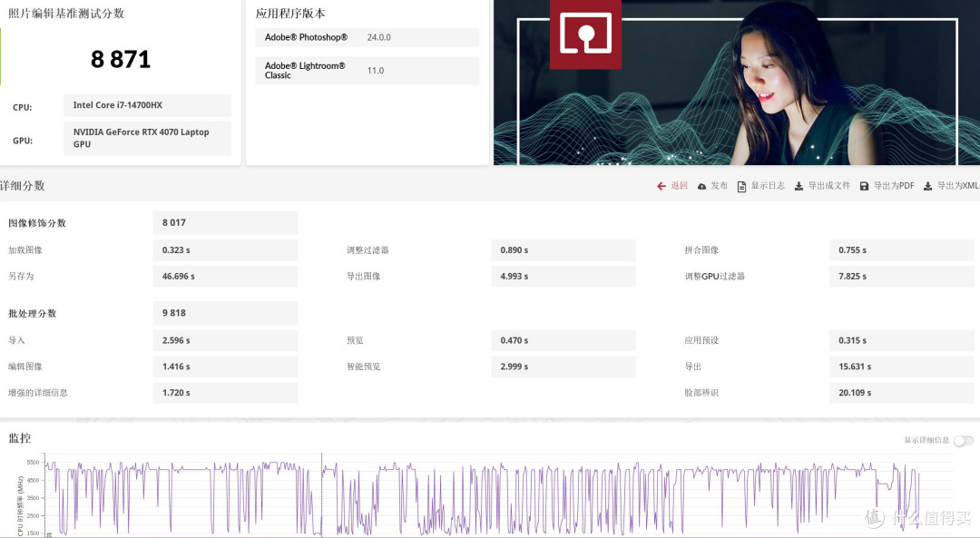Click the 导入 value 2.596 s
Viewport: 980px width, 538px height.
coord(226,340)
